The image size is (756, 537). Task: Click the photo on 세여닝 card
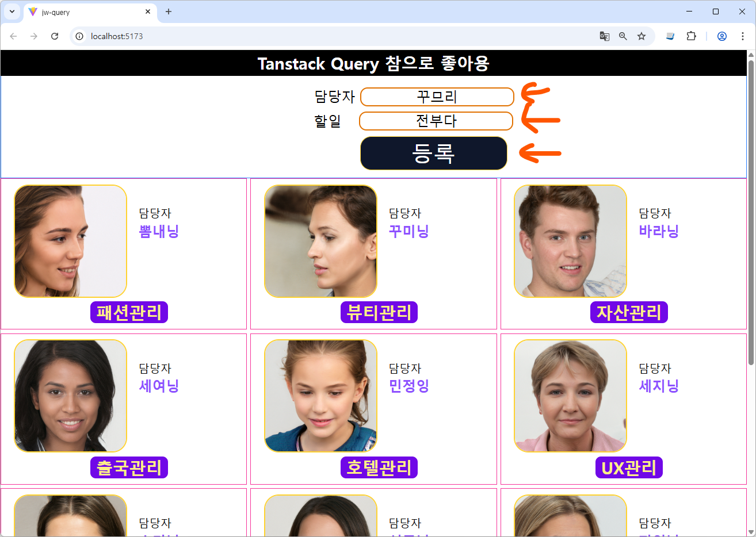[x=70, y=396]
